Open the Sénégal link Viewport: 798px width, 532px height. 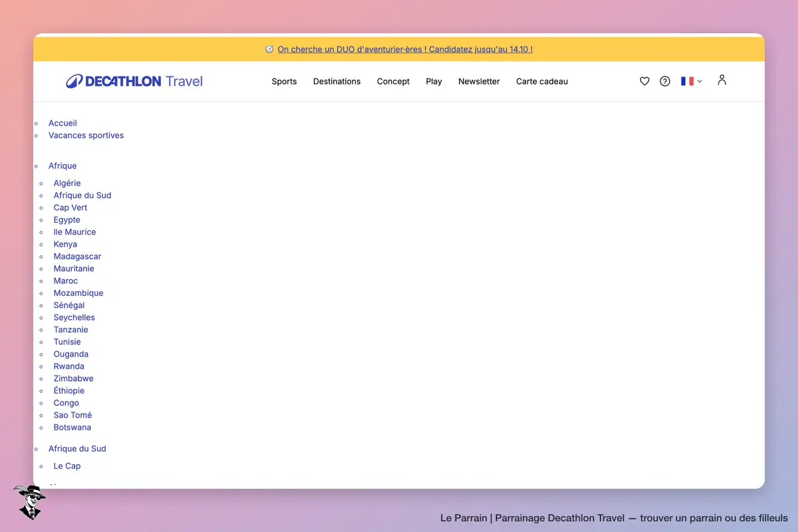pyautogui.click(x=69, y=305)
